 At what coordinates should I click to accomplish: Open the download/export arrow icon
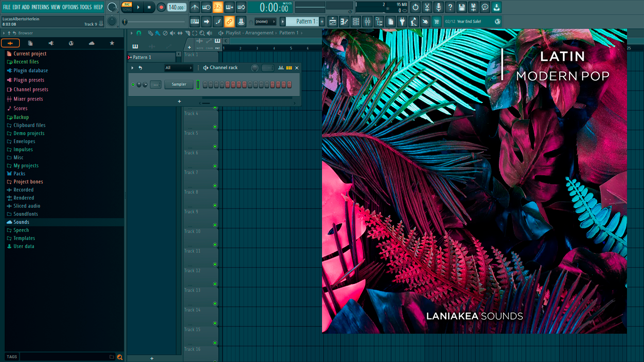[496, 7]
